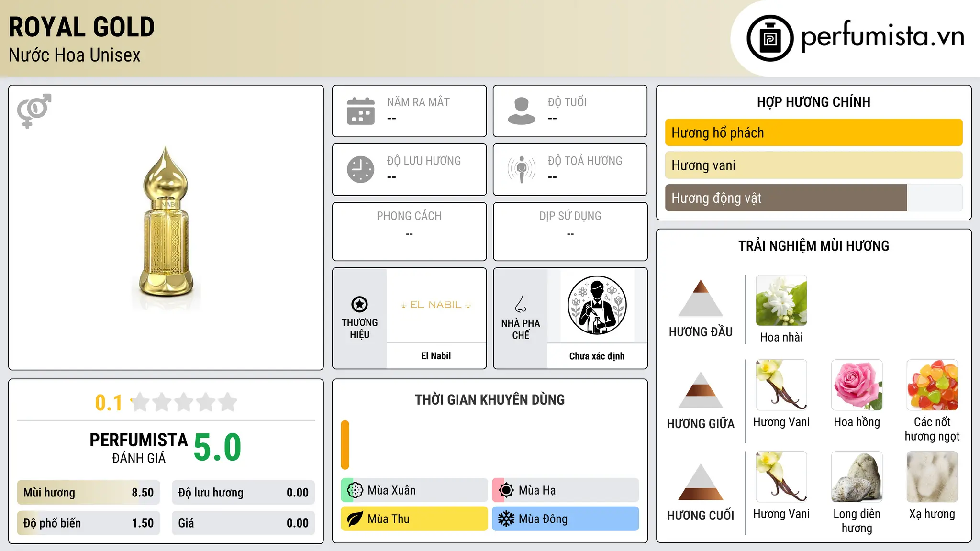Click the top notes pyramid icon
The height and width of the screenshot is (551, 980).
point(701,298)
